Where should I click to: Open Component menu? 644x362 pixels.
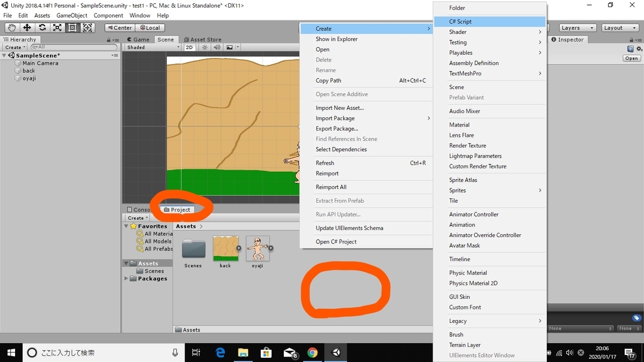point(108,16)
